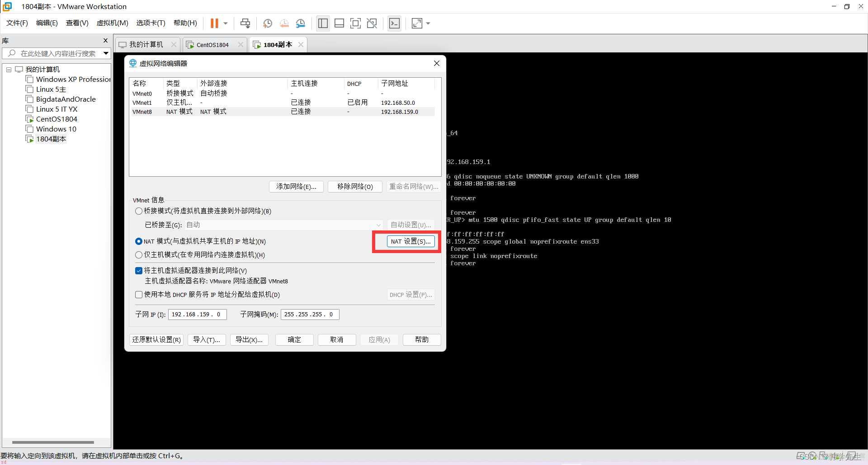
Task: Click the 添加网络(E)... button
Action: pos(296,187)
